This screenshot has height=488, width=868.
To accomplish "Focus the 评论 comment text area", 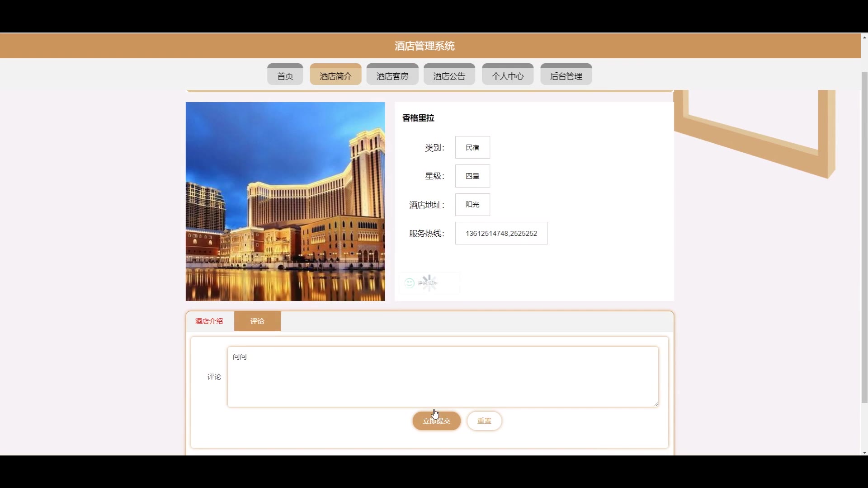I will tap(443, 377).
